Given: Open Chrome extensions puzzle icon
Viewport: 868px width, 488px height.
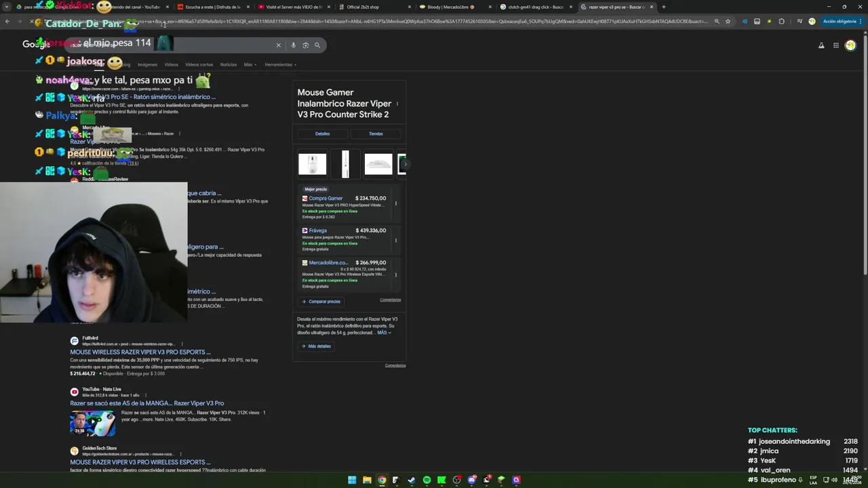Looking at the screenshot, I should [x=782, y=21].
